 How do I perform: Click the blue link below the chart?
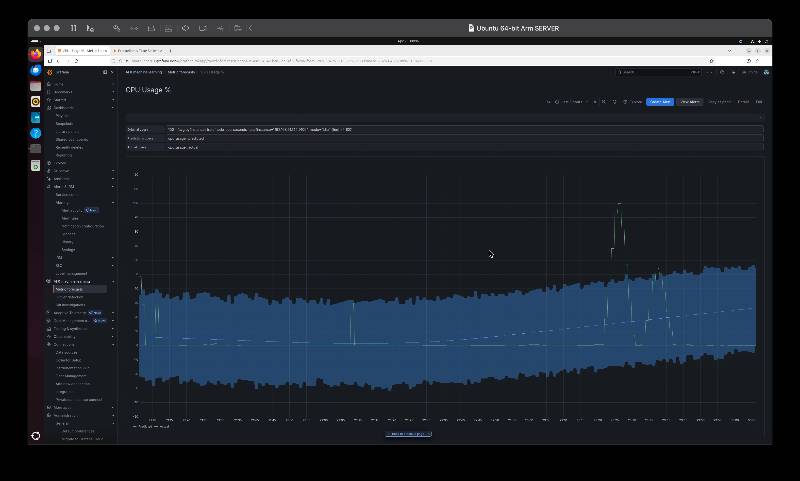[x=408, y=434]
